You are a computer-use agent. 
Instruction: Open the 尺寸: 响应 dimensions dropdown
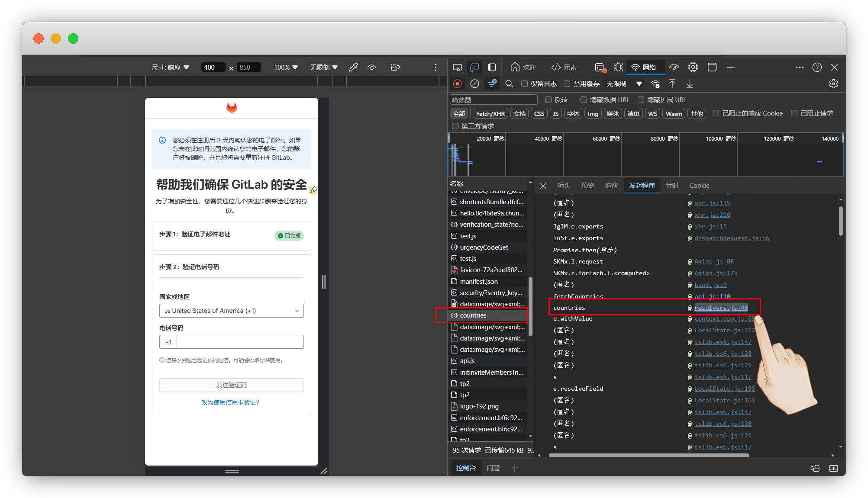(x=170, y=67)
